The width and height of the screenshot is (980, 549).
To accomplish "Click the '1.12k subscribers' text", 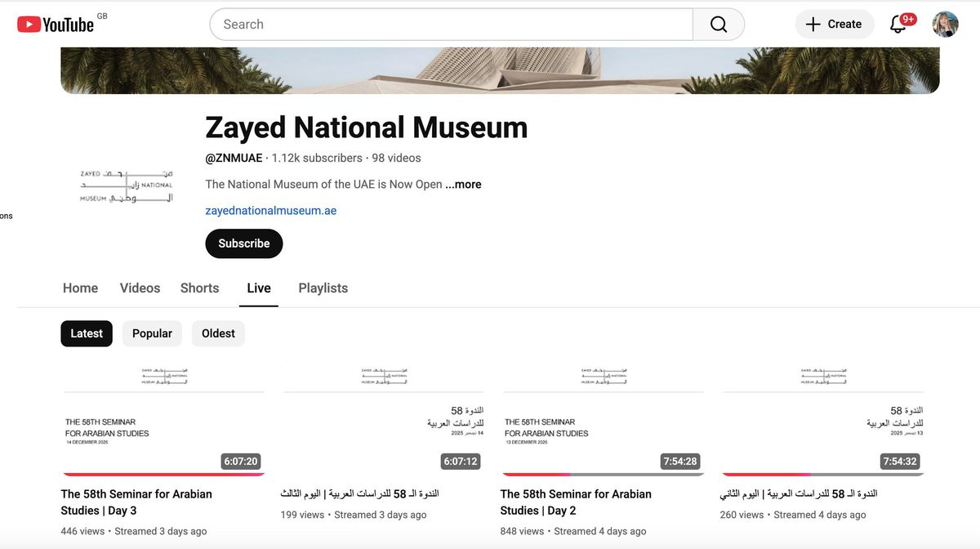I will pos(317,158).
